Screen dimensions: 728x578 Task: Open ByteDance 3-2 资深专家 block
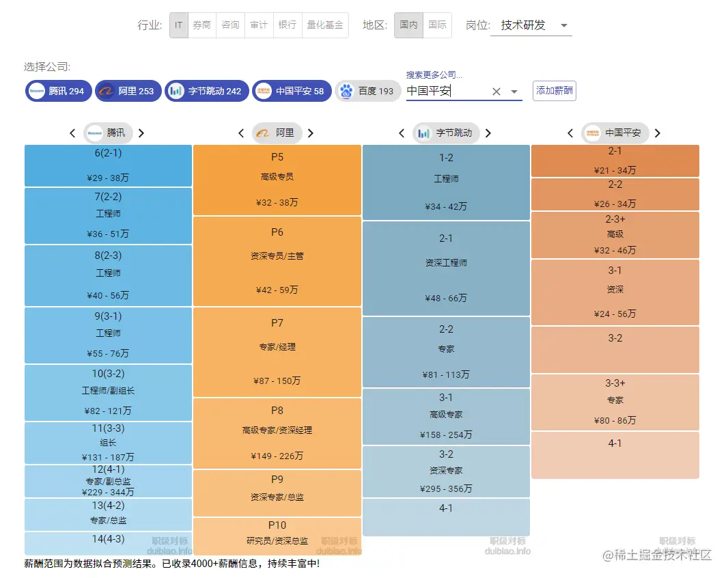point(446,471)
